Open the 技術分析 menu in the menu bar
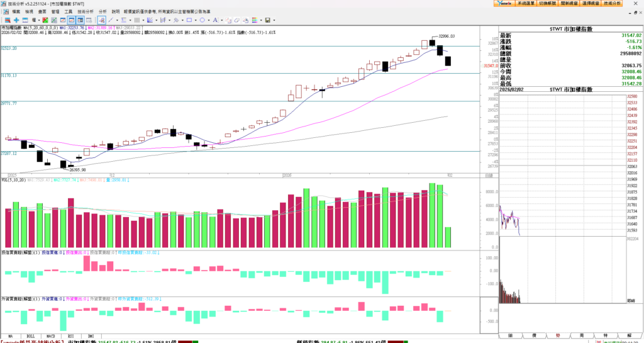This screenshot has width=644, height=343. click(x=86, y=11)
